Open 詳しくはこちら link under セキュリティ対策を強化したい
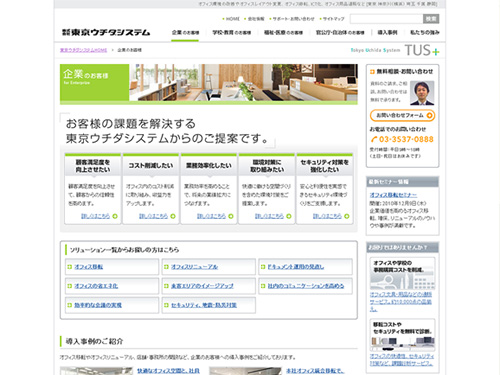500x375 pixels. [x=327, y=216]
